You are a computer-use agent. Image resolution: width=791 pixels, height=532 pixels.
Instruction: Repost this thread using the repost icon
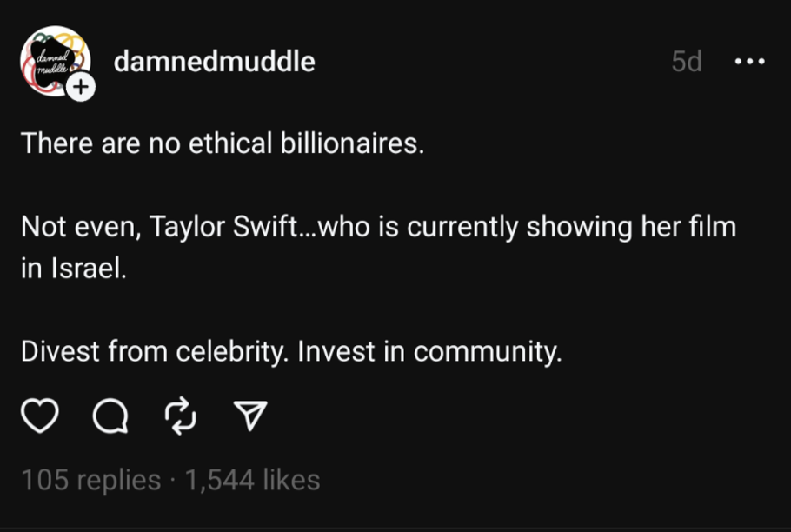tap(180, 418)
